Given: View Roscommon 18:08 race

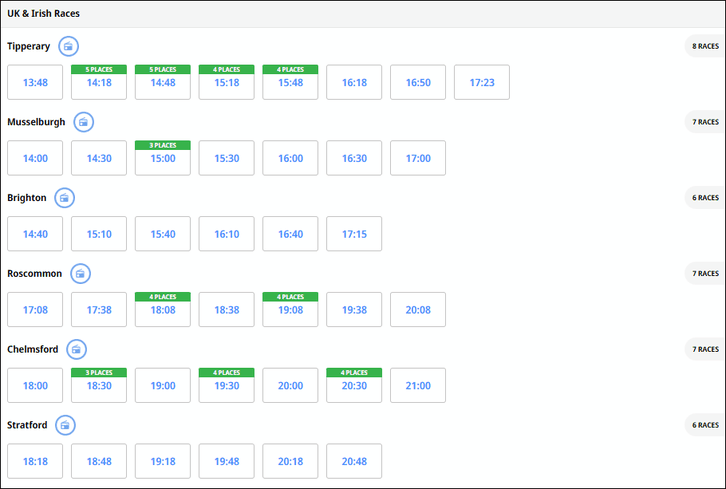Looking at the screenshot, I should [163, 309].
